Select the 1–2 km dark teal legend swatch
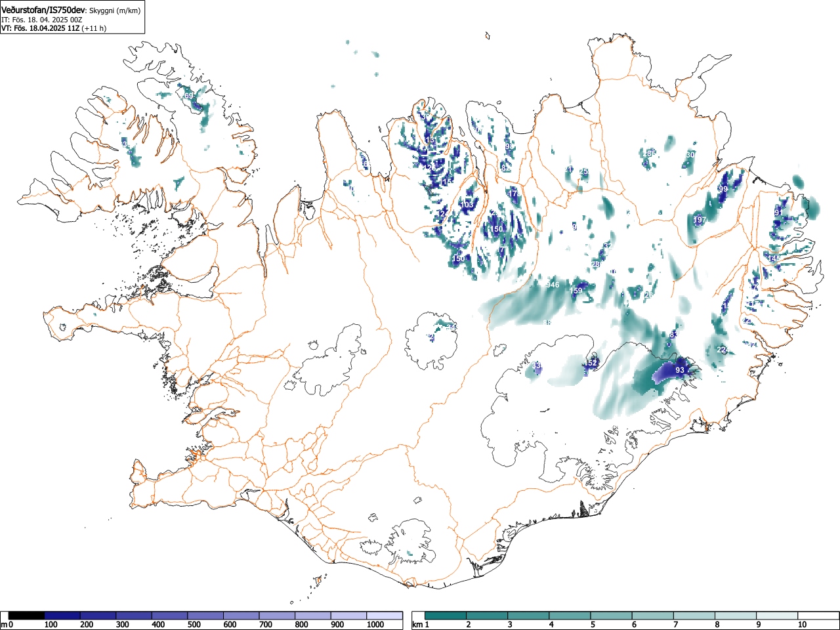 tap(446, 616)
